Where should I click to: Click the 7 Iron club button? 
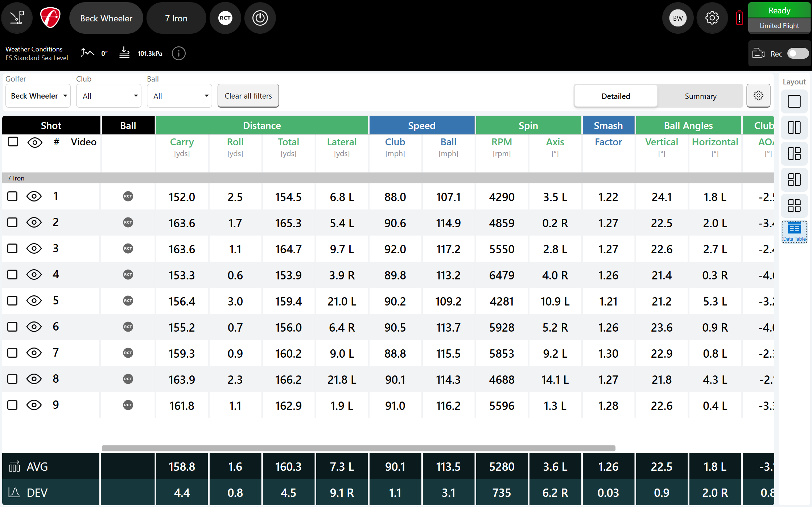click(x=176, y=18)
